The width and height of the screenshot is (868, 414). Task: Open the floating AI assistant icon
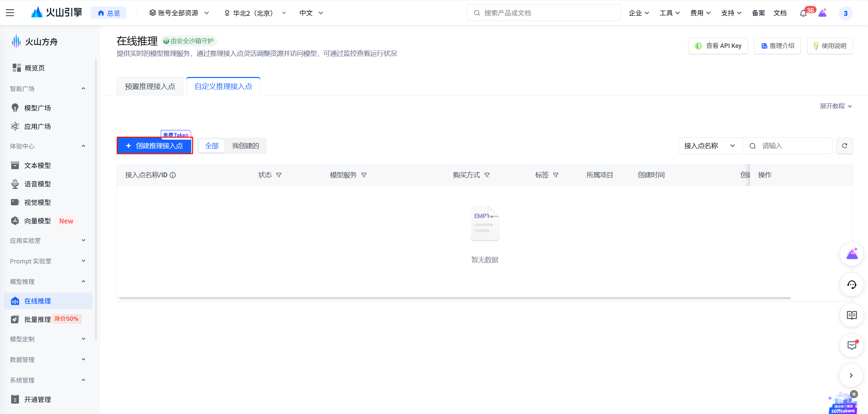coord(851,254)
